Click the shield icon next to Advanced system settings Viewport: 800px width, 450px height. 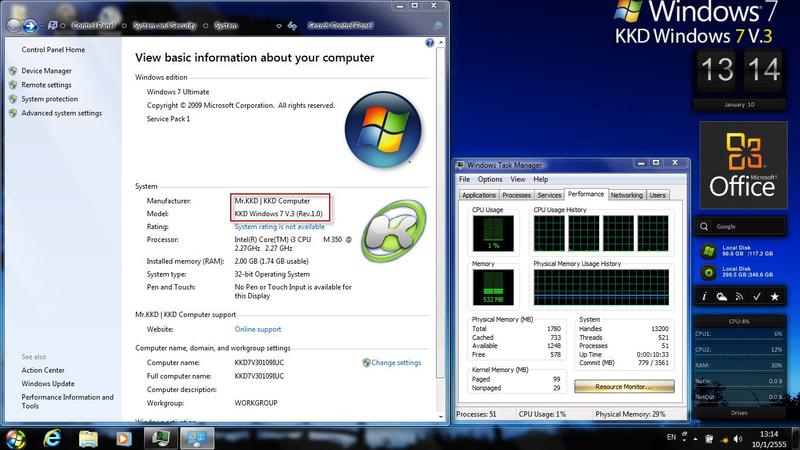click(13, 113)
